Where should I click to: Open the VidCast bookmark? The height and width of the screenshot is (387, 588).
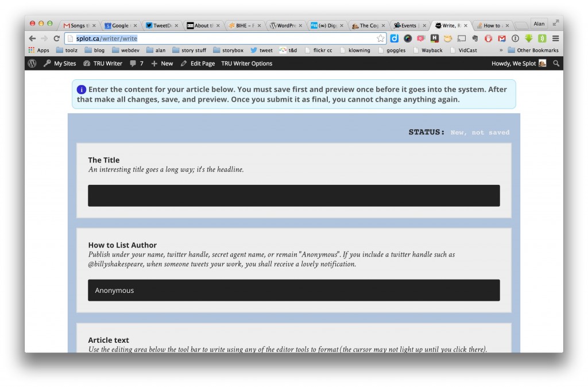(x=463, y=51)
